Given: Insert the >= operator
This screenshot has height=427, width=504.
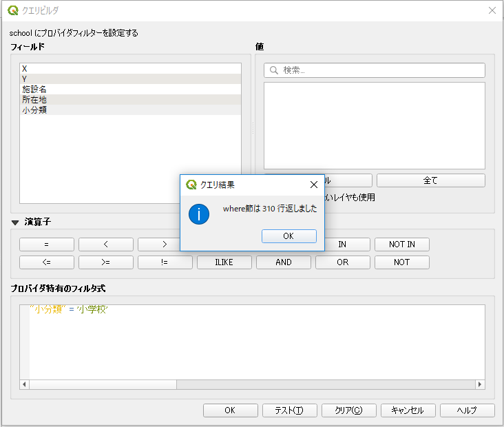Looking at the screenshot, I should (x=106, y=262).
